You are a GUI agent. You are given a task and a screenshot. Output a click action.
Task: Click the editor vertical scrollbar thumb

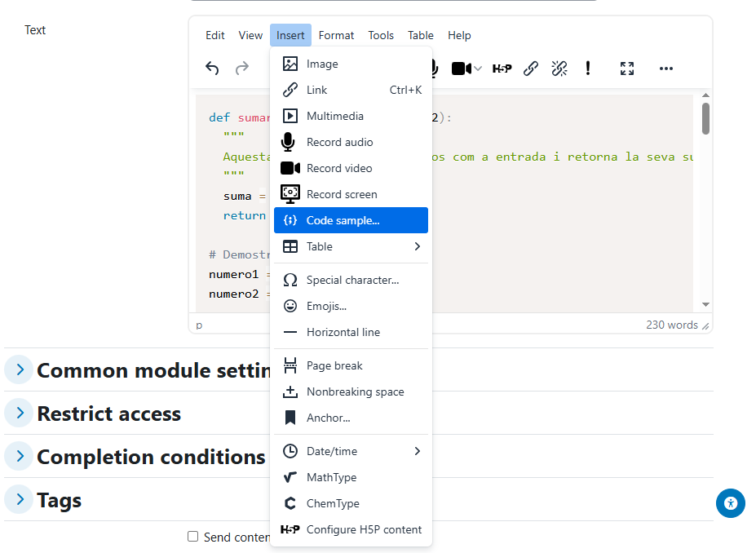point(705,117)
